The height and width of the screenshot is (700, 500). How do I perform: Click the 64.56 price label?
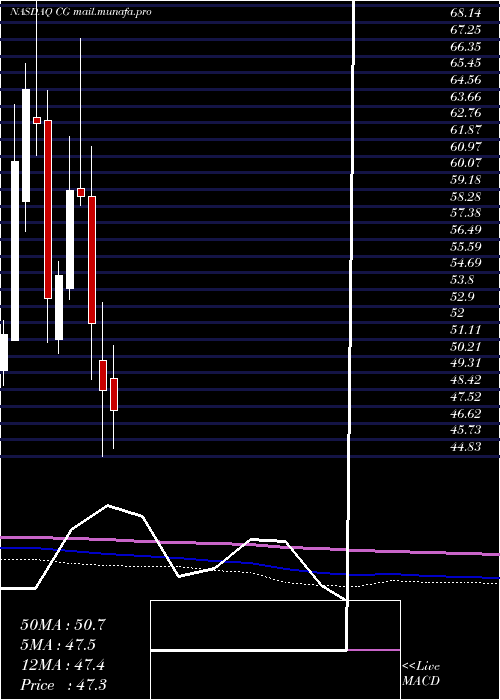pos(466,80)
